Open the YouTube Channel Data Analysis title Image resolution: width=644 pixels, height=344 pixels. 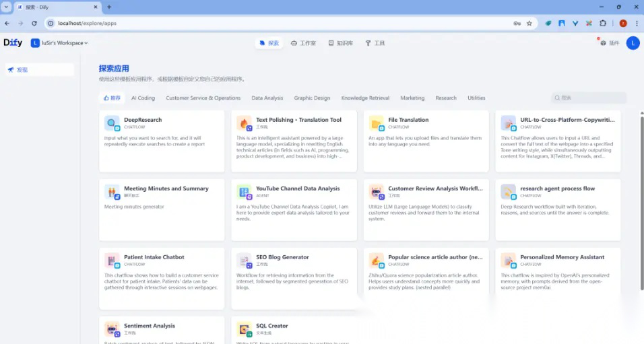tap(298, 188)
